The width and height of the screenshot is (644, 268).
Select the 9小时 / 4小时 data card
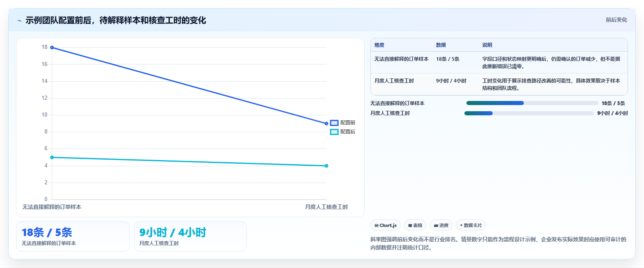[x=190, y=236]
